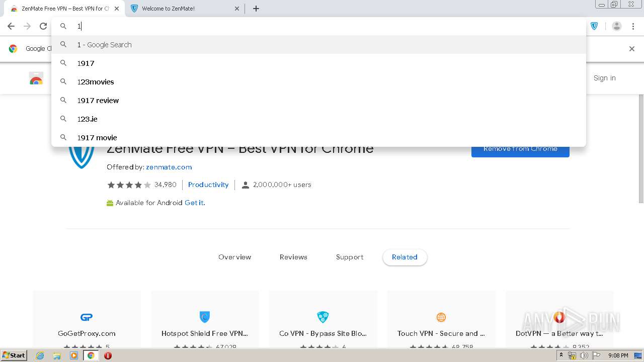
Task: Click the Google Chrome icon in infobar
Action: click(13, 49)
